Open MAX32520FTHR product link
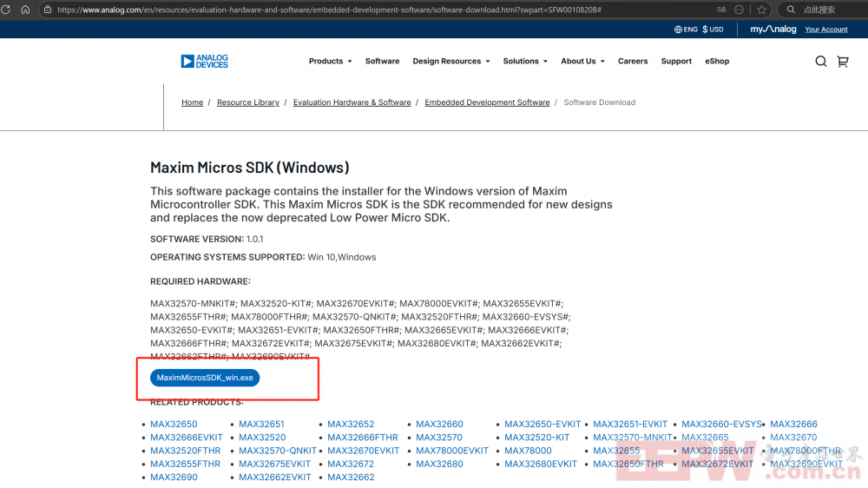The height and width of the screenshot is (488, 868). [x=186, y=451]
